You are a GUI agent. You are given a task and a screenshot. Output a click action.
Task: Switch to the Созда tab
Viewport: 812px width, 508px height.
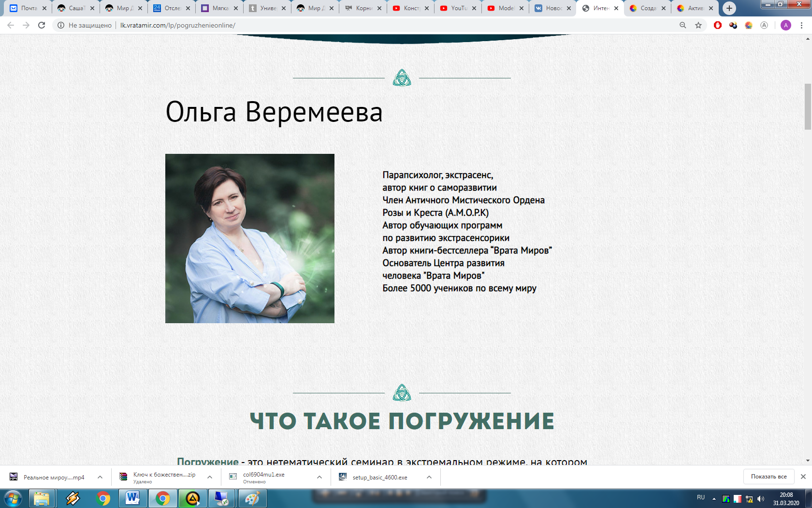648,8
